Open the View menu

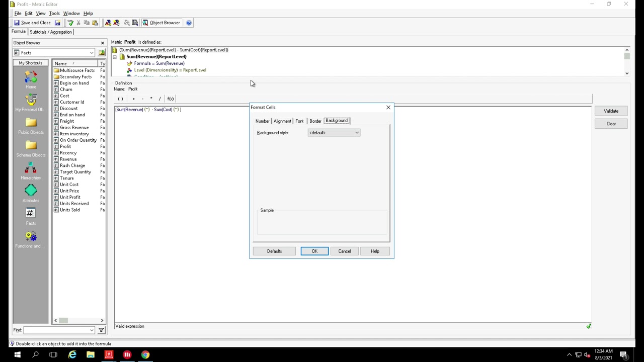click(41, 14)
